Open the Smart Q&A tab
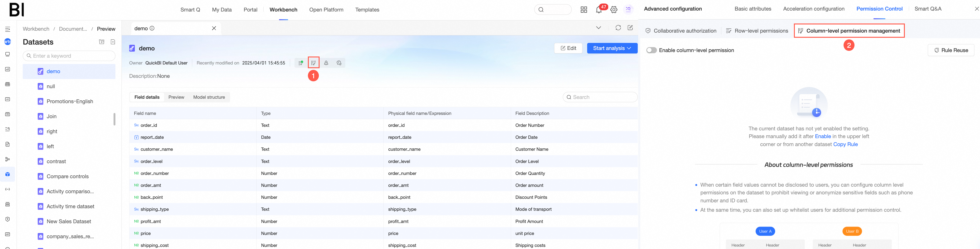This screenshot has height=249, width=980. [x=928, y=9]
